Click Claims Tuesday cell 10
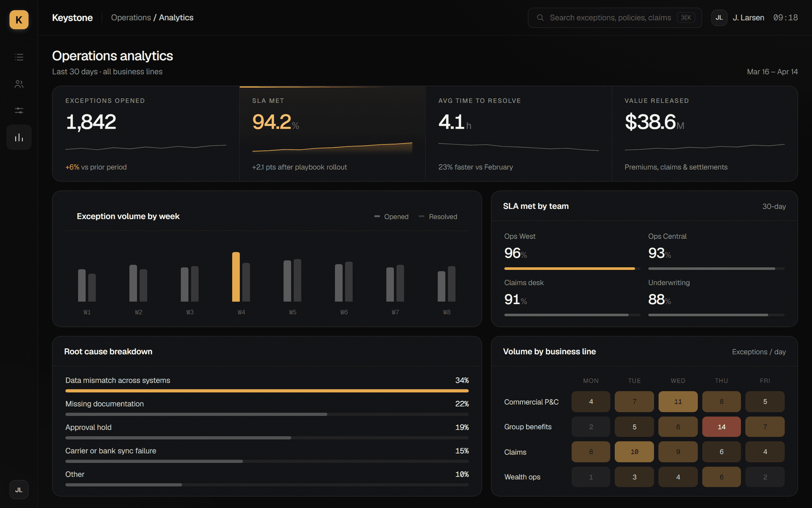Viewport: 812px width, 508px height. [634, 452]
